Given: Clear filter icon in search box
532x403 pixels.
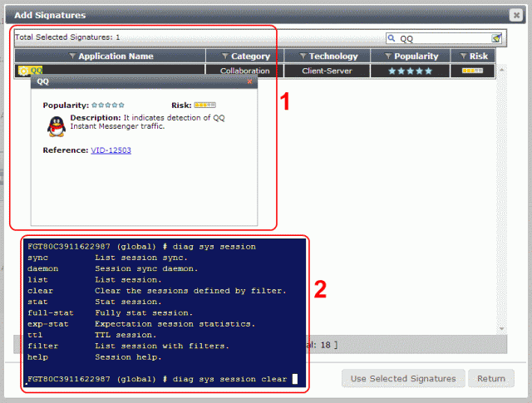Looking at the screenshot, I should [496, 38].
